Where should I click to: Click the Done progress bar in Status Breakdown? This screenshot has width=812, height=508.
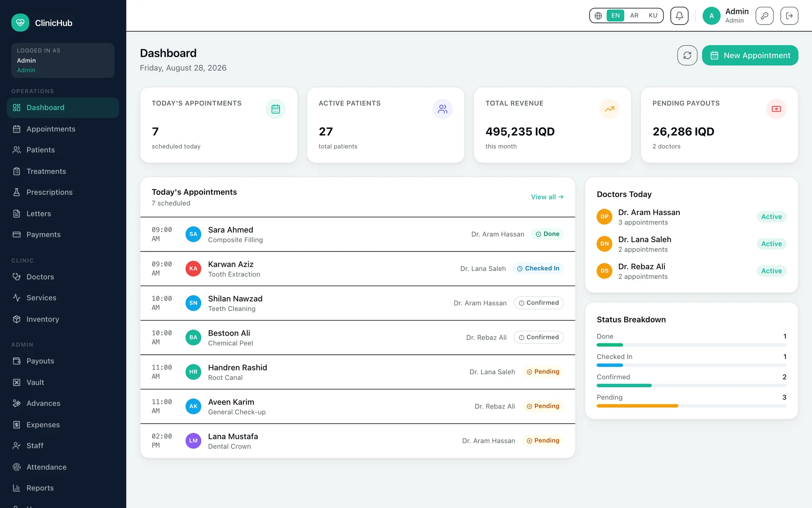coord(691,345)
